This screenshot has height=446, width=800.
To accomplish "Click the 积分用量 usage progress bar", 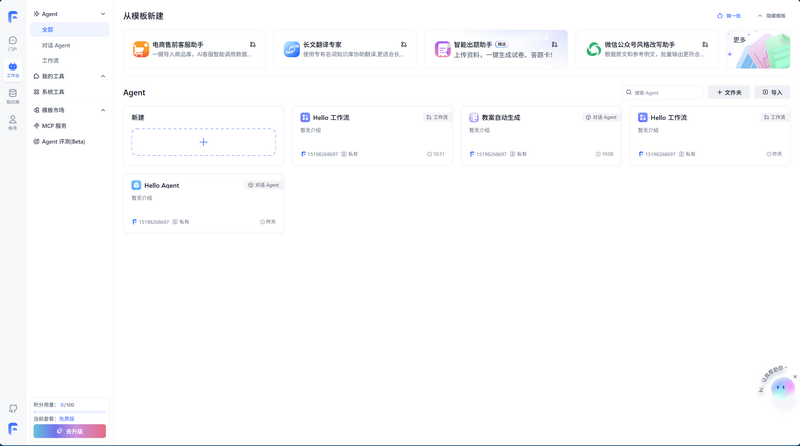I will (70, 411).
